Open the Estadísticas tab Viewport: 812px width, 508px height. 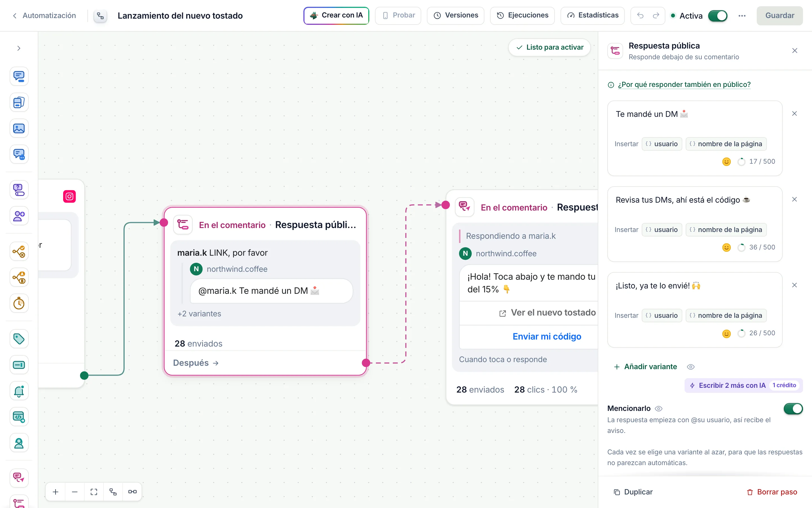[x=592, y=16]
